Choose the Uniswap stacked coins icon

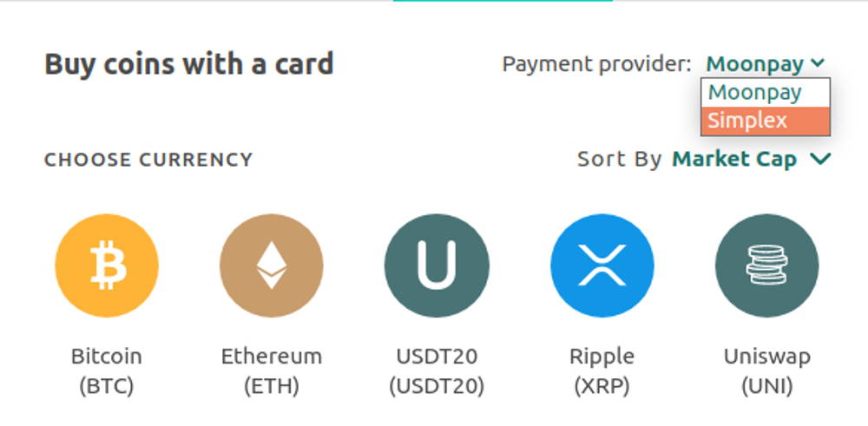pyautogui.click(x=766, y=265)
